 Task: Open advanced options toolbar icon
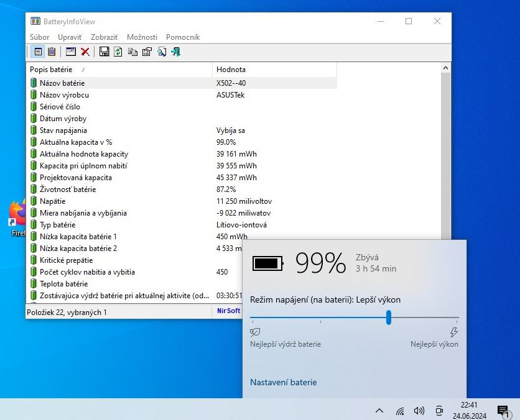[x=147, y=52]
